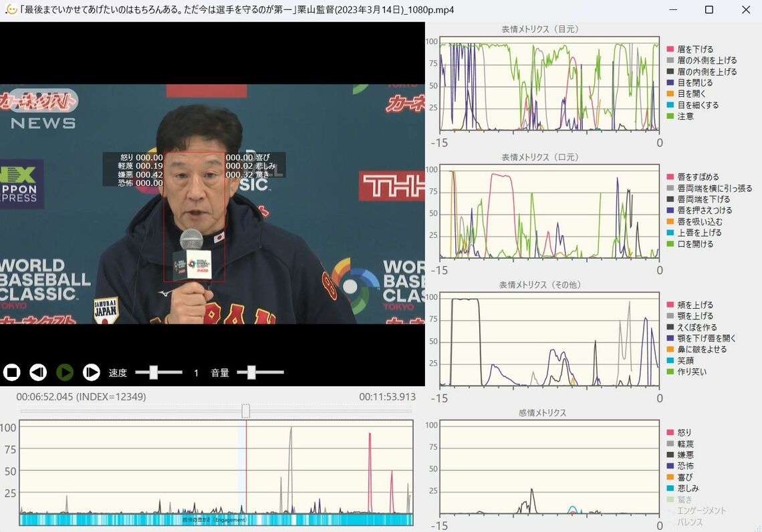The width and height of the screenshot is (762, 532).
Task: Click the 軽蔑 000.19 overlay value
Action: [x=140, y=166]
